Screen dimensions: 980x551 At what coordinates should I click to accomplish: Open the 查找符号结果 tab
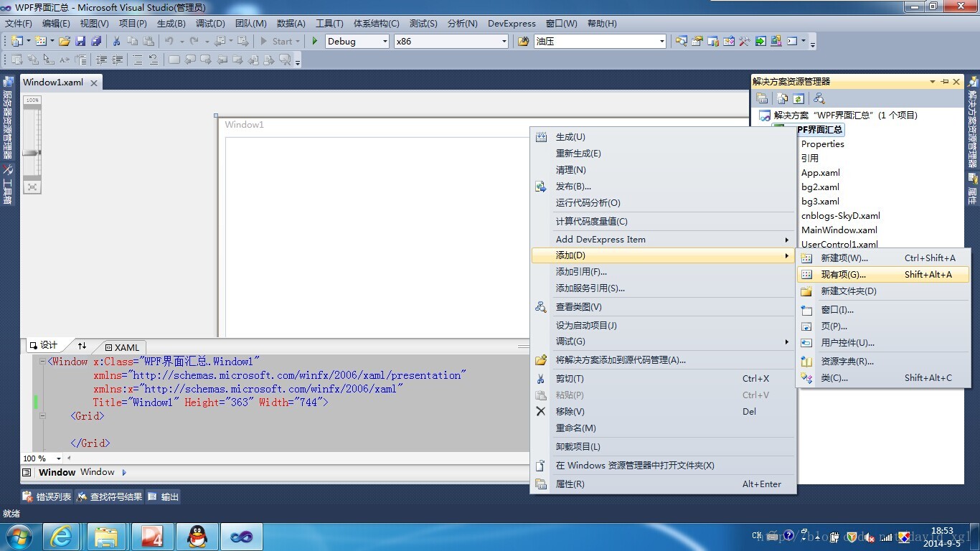(110, 496)
